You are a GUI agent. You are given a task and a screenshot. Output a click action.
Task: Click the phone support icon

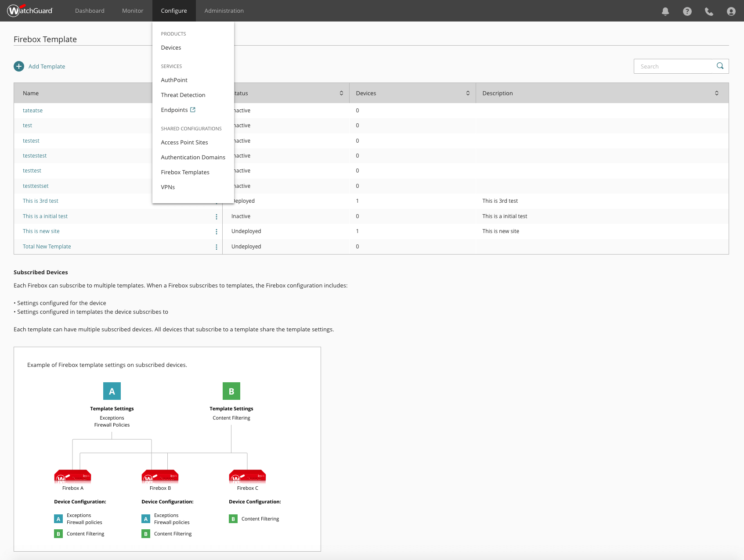pos(709,11)
